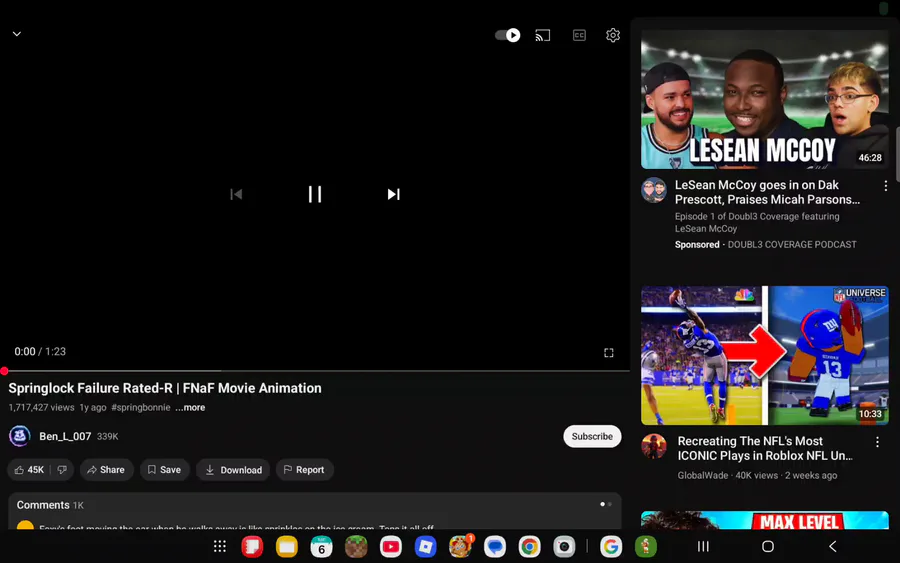The width and height of the screenshot is (900, 563).
Task: Open the video settings gear
Action: pyautogui.click(x=613, y=36)
